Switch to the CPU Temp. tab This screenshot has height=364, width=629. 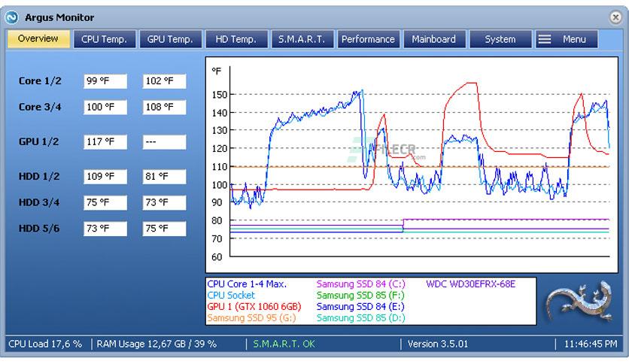pos(105,39)
